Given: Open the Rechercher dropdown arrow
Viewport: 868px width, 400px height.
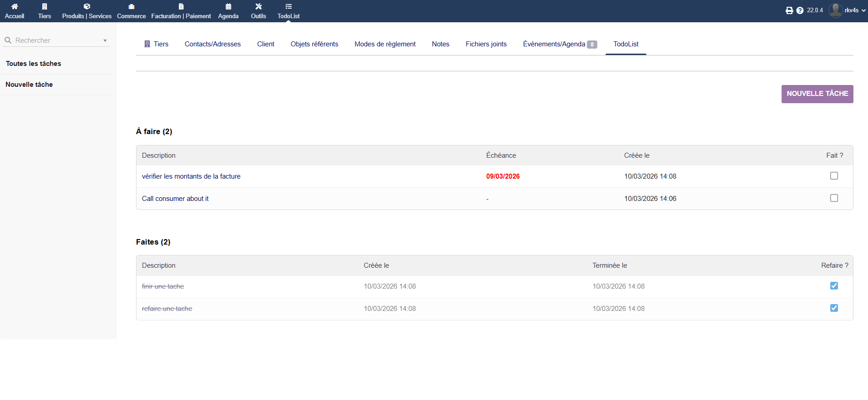Looking at the screenshot, I should pos(105,40).
